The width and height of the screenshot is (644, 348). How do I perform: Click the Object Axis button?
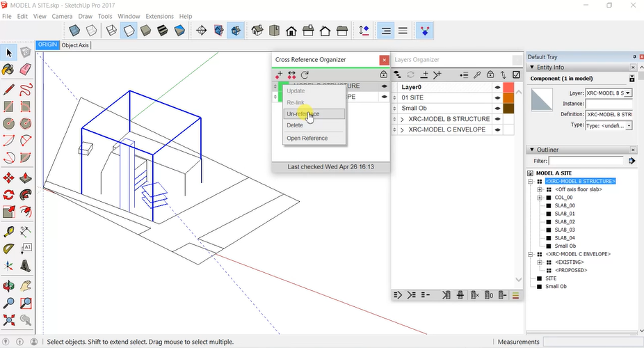click(x=75, y=45)
